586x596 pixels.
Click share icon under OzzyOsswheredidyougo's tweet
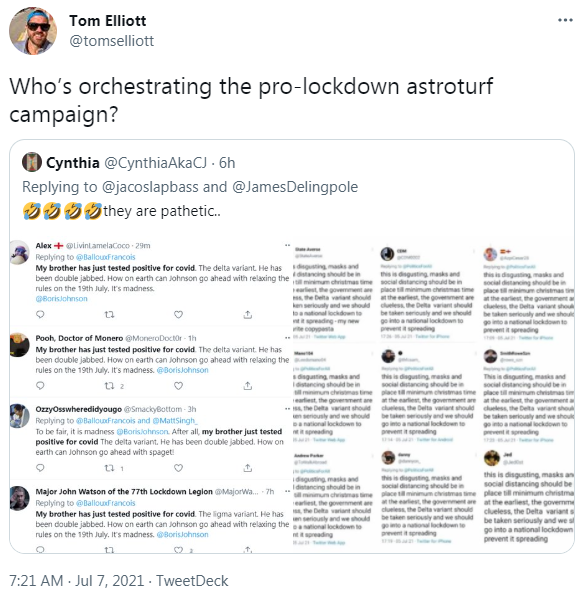coord(248,468)
